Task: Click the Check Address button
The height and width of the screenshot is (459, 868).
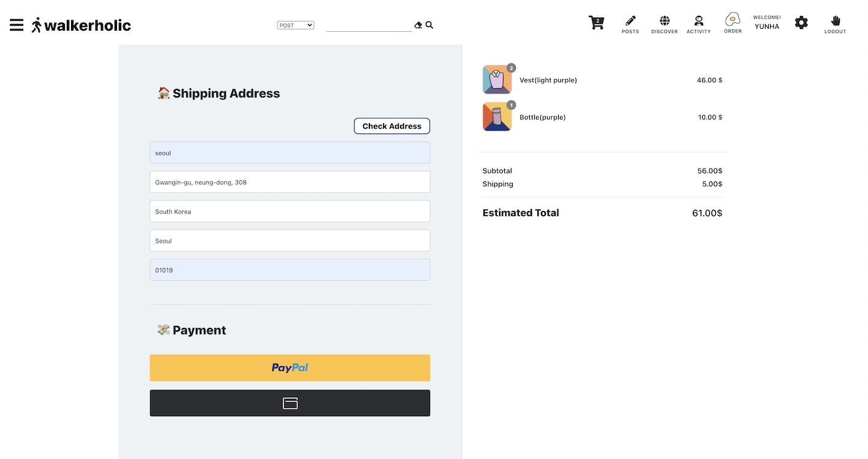Action: point(392,126)
